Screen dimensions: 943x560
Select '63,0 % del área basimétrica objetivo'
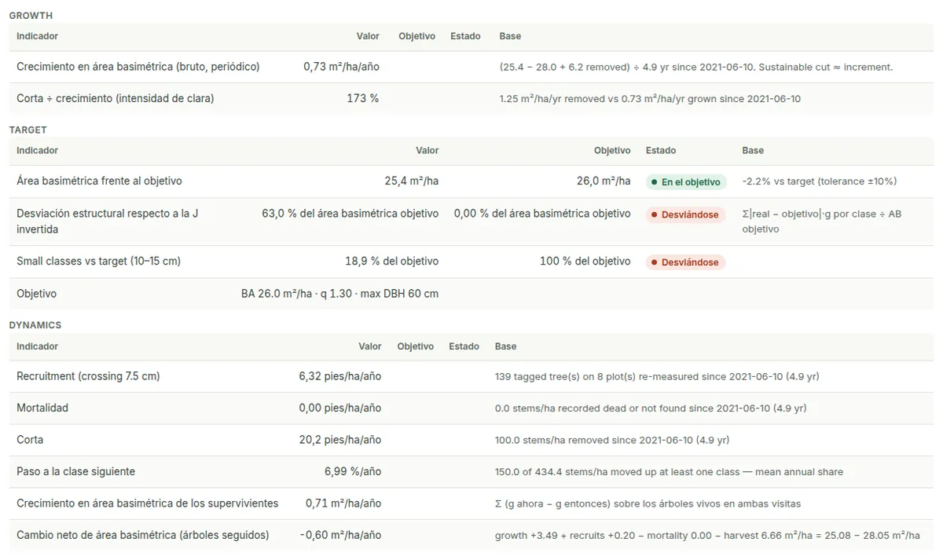pos(350,214)
